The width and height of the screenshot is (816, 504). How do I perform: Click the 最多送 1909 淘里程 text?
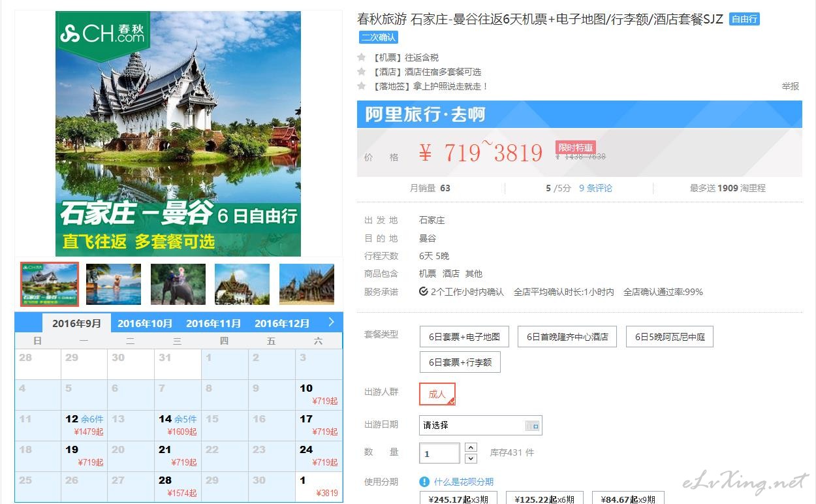pyautogui.click(x=727, y=188)
